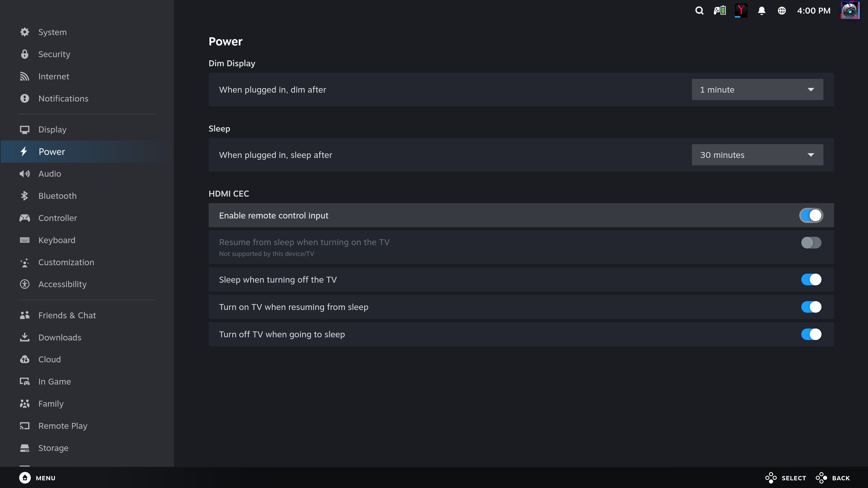Click the Controller gamepad icon in sidebar
868x488 pixels.
coord(25,218)
